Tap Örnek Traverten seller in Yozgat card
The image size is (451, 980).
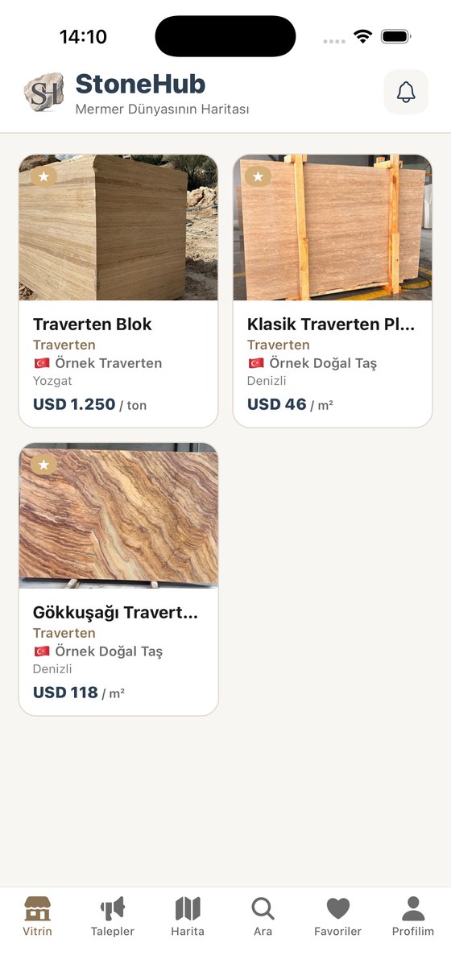click(x=97, y=363)
